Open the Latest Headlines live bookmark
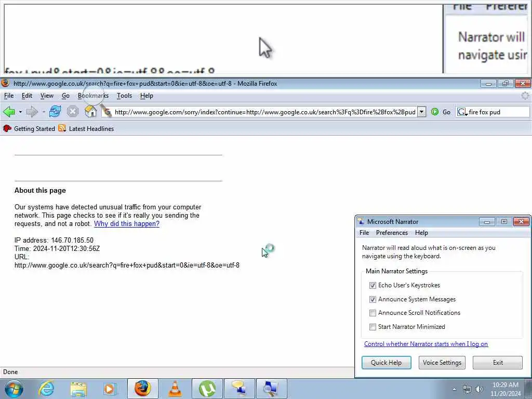Viewport: 532px width, 399px height. (x=86, y=129)
